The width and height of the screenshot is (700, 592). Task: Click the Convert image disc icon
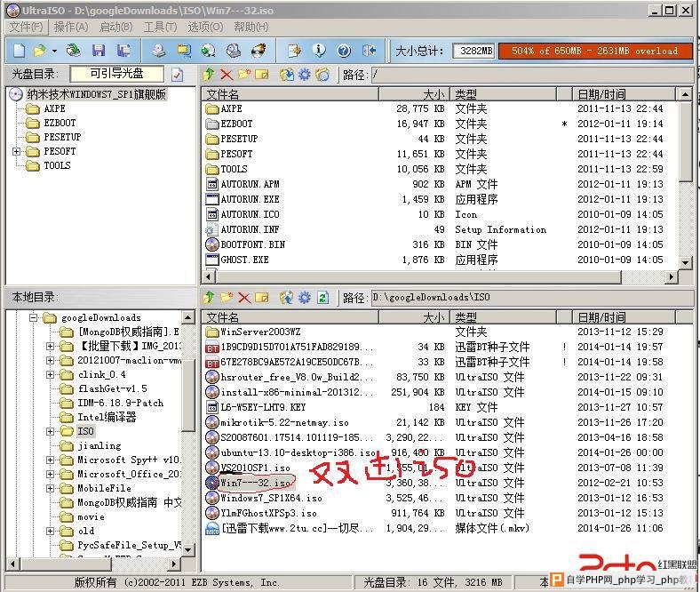click(208, 51)
